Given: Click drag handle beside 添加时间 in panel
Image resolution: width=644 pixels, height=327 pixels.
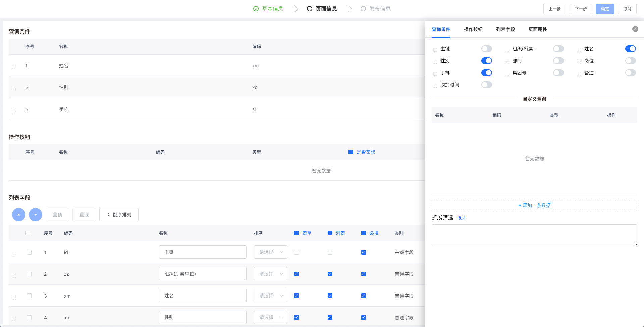Looking at the screenshot, I should click(435, 86).
